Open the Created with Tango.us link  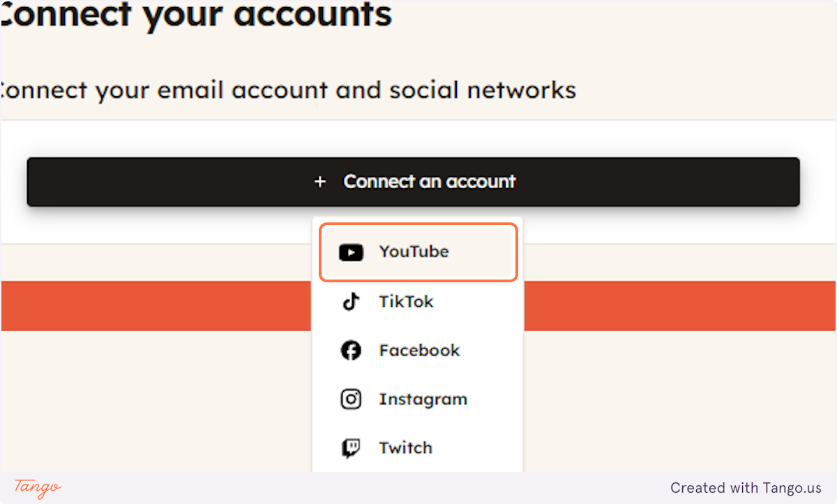pyautogui.click(x=746, y=488)
